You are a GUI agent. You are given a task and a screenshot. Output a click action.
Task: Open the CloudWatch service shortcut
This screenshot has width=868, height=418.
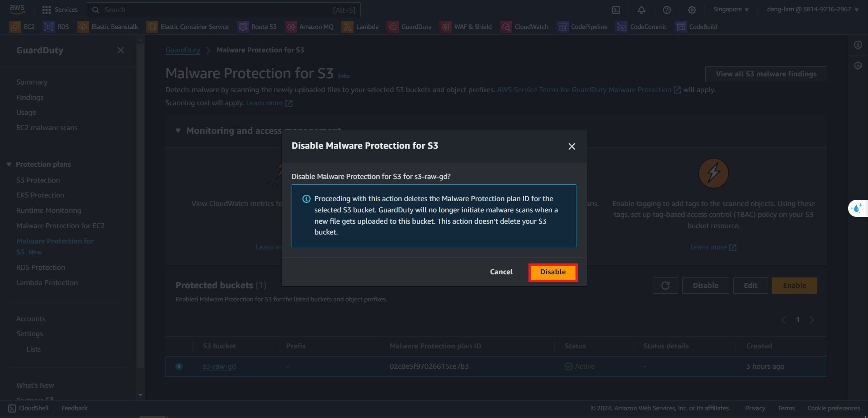(x=524, y=27)
